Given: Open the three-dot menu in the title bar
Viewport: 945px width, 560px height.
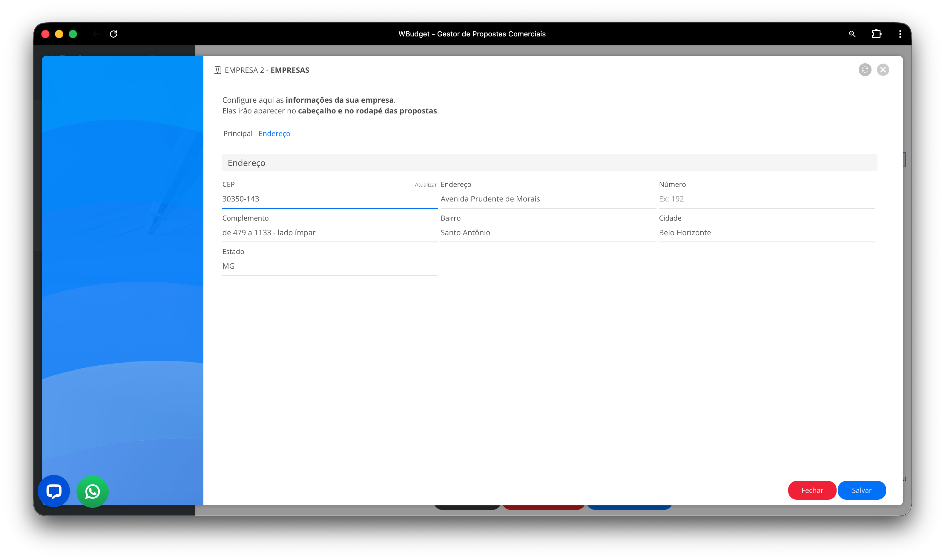Looking at the screenshot, I should coord(900,34).
